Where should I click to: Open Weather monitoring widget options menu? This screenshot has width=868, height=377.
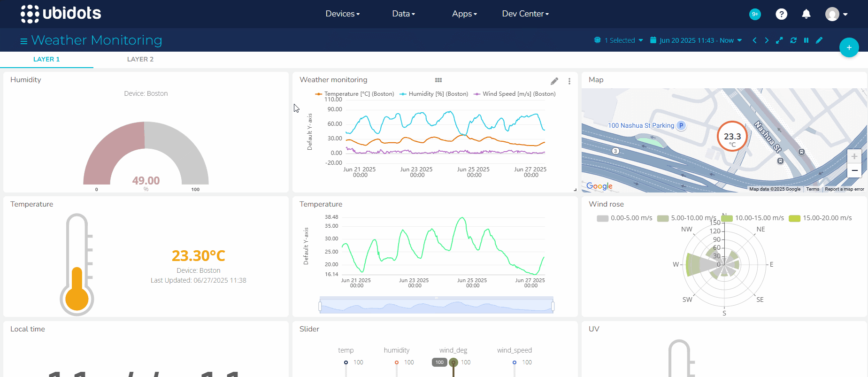pos(569,81)
